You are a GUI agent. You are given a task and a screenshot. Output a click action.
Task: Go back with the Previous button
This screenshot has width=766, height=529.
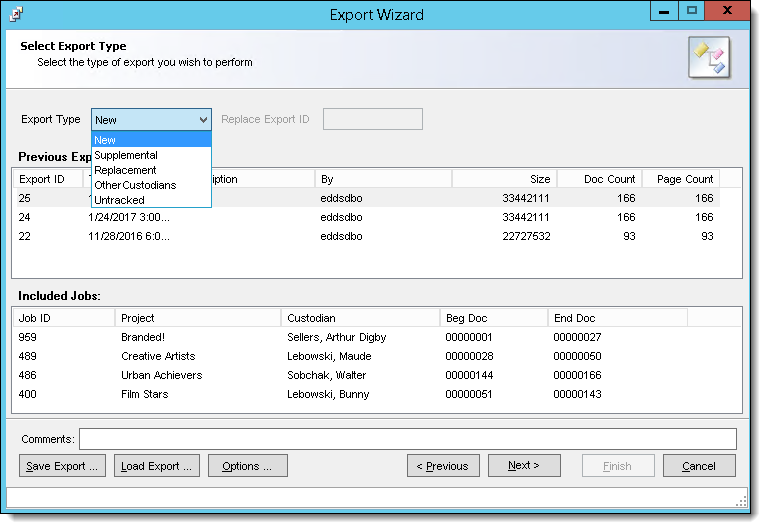[x=443, y=466]
